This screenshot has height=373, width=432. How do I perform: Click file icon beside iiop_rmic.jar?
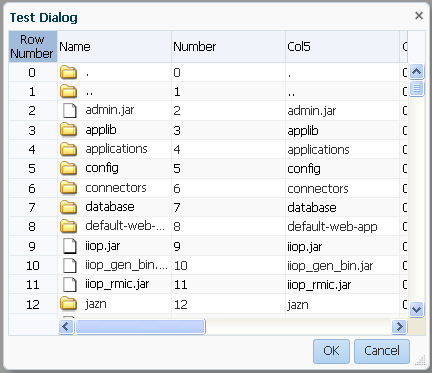[x=70, y=284]
